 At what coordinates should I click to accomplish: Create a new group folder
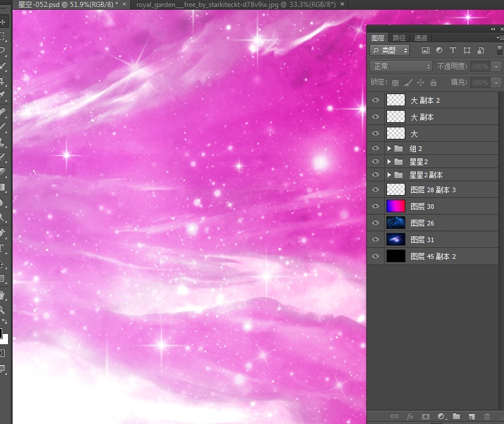(456, 417)
